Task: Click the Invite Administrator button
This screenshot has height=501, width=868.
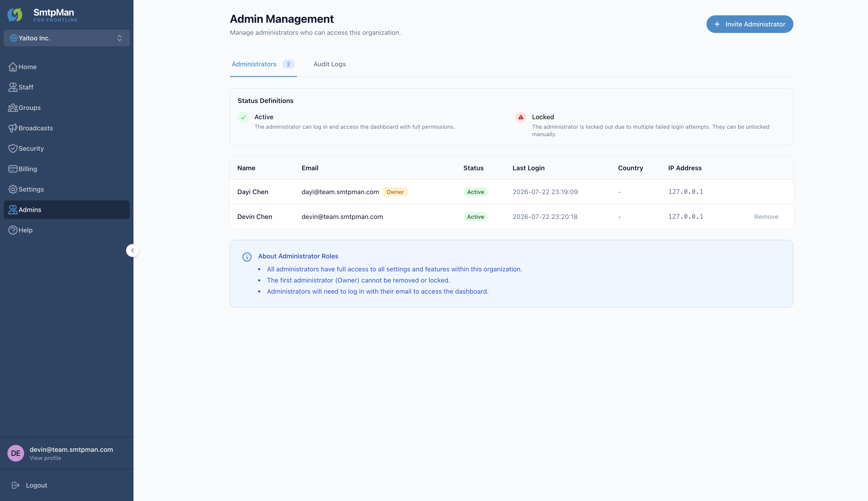Action: point(750,24)
